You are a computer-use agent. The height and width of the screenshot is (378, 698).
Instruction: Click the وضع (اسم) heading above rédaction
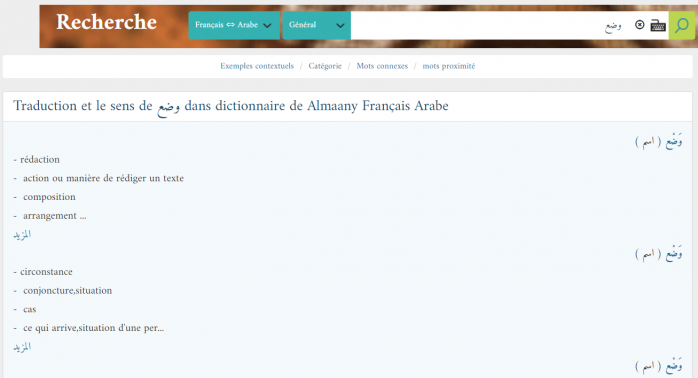(658, 142)
